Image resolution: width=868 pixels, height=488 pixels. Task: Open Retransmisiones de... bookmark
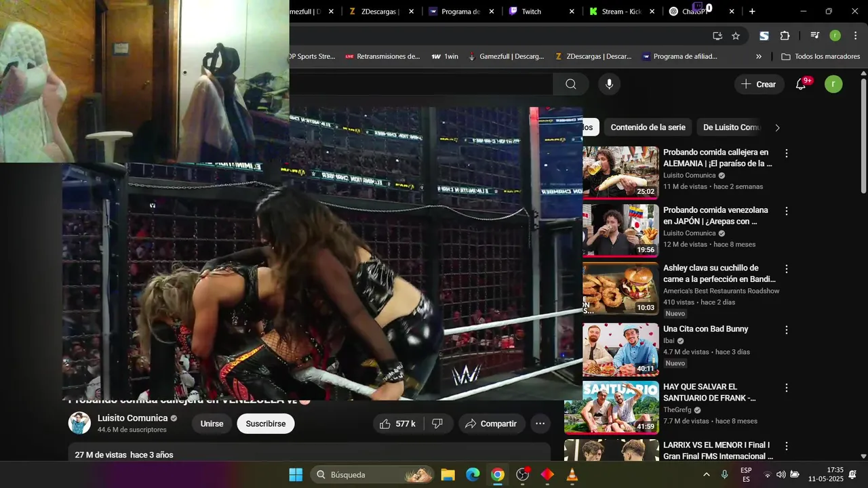(x=382, y=57)
